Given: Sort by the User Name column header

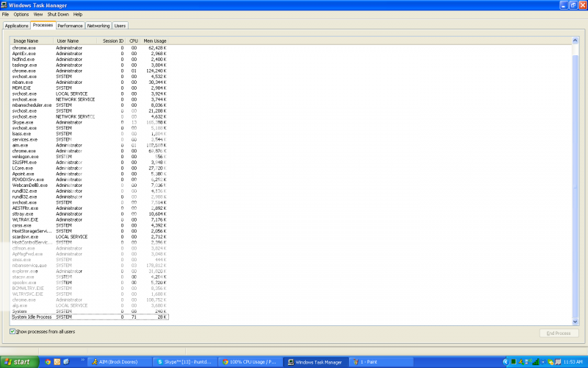Looking at the screenshot, I should point(75,40).
